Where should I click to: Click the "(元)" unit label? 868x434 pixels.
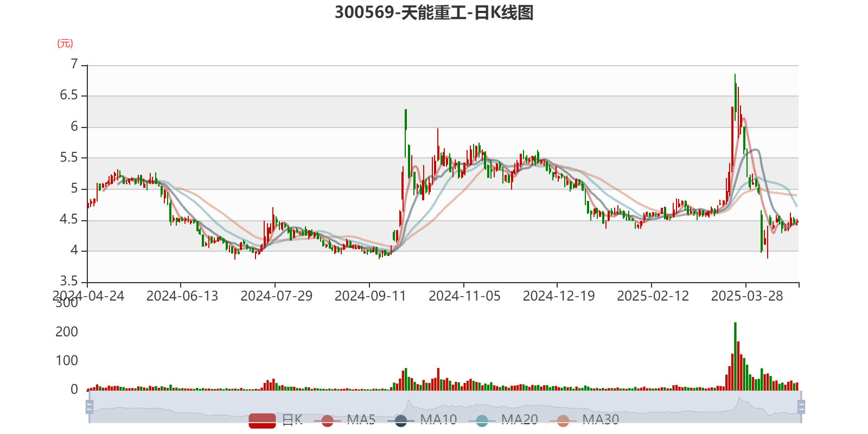coord(65,43)
